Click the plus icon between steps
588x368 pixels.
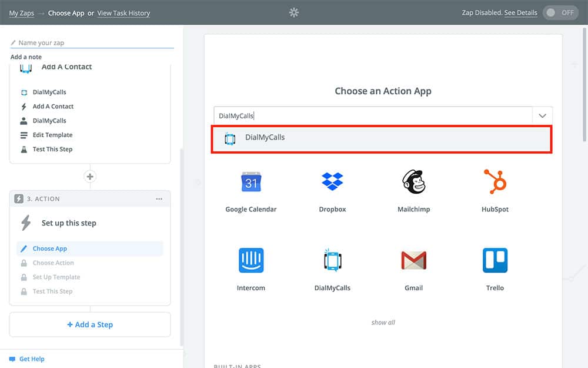coord(90,177)
